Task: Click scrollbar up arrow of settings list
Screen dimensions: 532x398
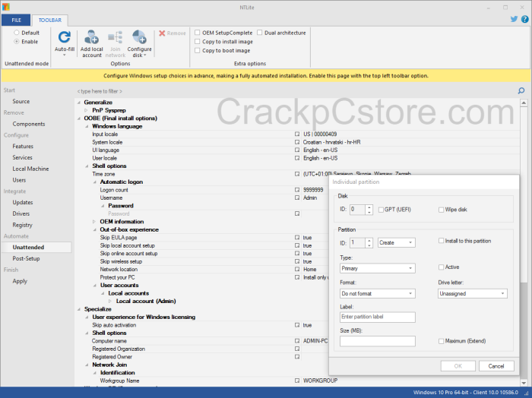Action: pos(524,103)
